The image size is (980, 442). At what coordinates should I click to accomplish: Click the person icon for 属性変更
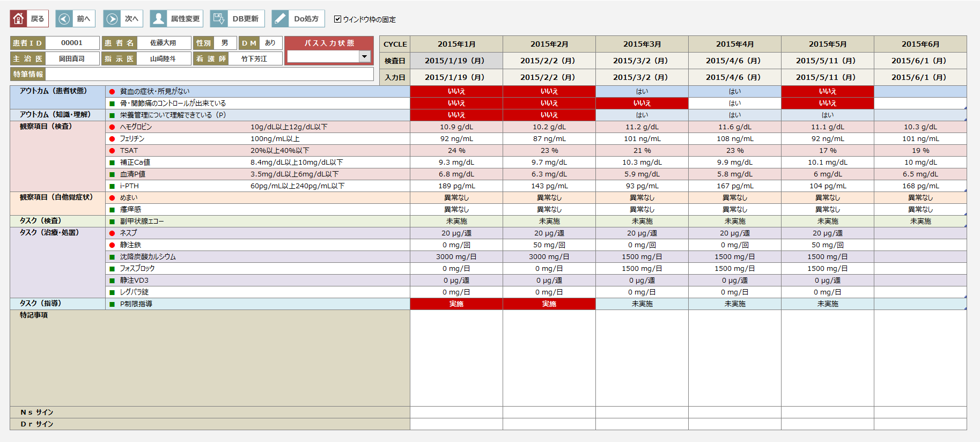pos(158,19)
